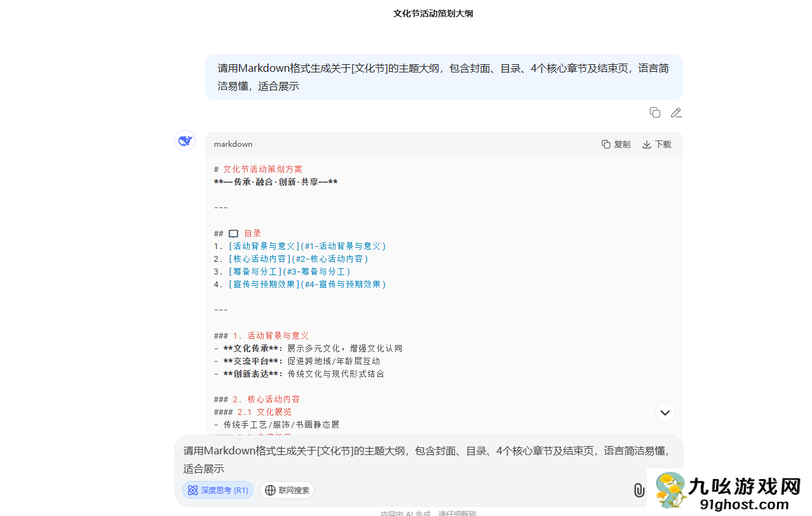The width and height of the screenshot is (812, 516).
Task: Toggle the 联网搜索 web search option
Action: (287, 490)
